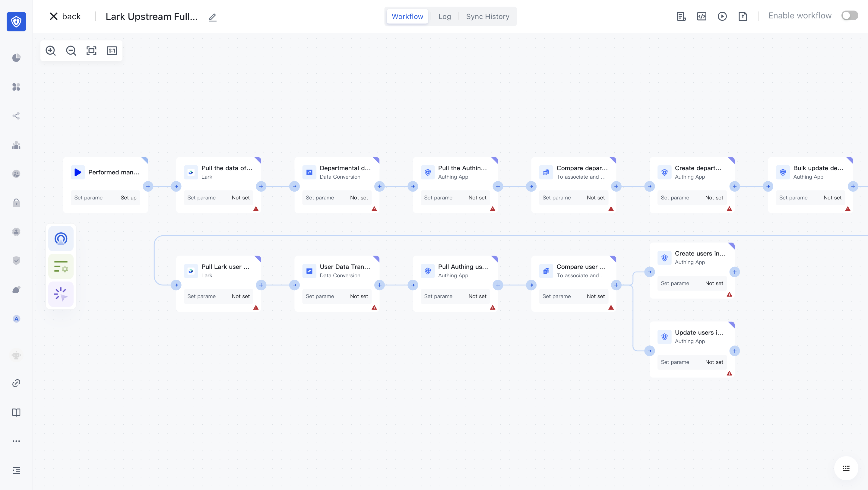This screenshot has width=868, height=490.
Task: Expand sidebar with bottom-left menu icon
Action: click(16, 470)
